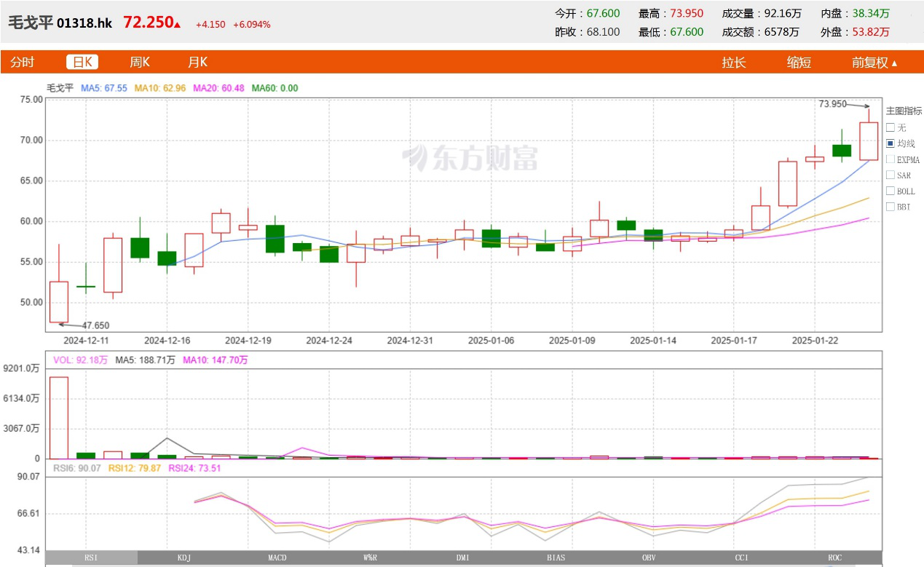This screenshot has width=924, height=567.
Task: Click the 拉长 stretch chart button
Action: click(x=734, y=63)
